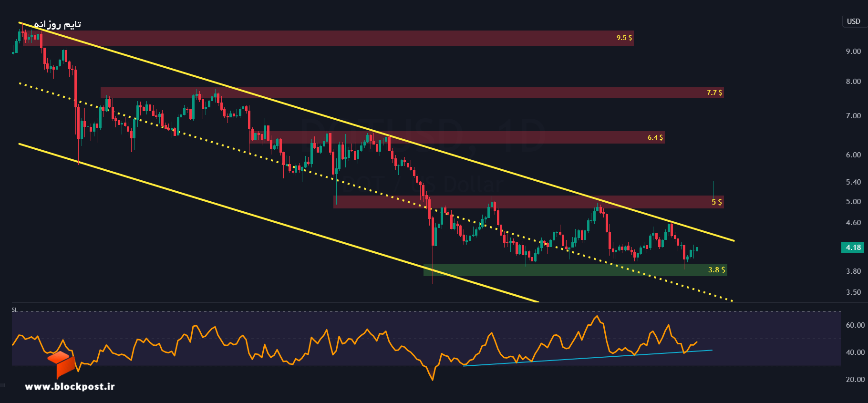Open the www.blockpost.ir link

click(70, 386)
